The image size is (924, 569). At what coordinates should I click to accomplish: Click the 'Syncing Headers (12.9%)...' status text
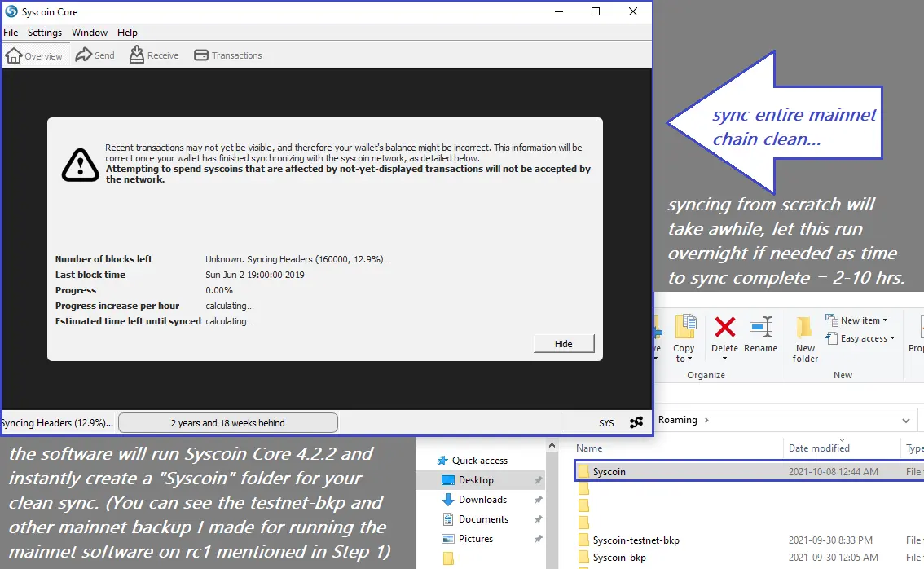coord(57,423)
